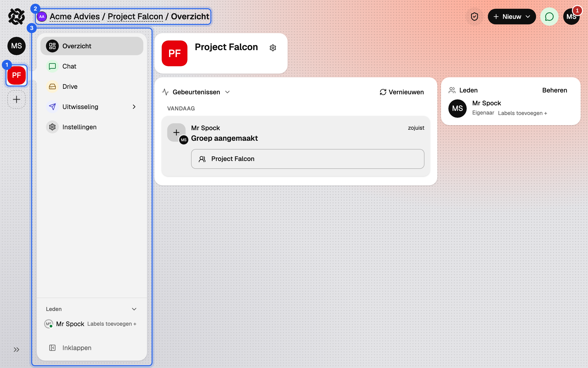Click the AA Acme Advies avatar in breadcrumb
588x368 pixels.
42,17
